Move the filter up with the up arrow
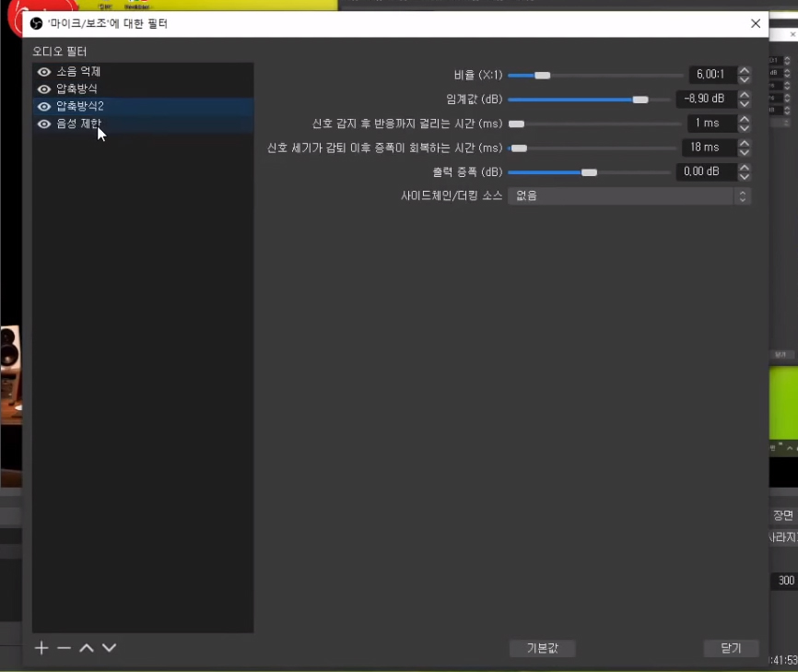Viewport: 798px width, 672px height. tap(87, 648)
